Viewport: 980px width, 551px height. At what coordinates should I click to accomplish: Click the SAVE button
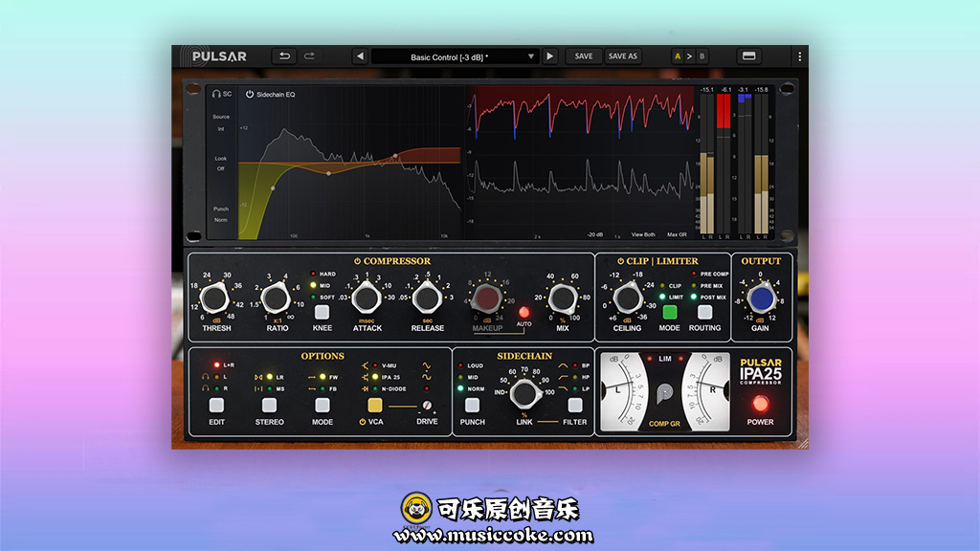[x=583, y=56]
